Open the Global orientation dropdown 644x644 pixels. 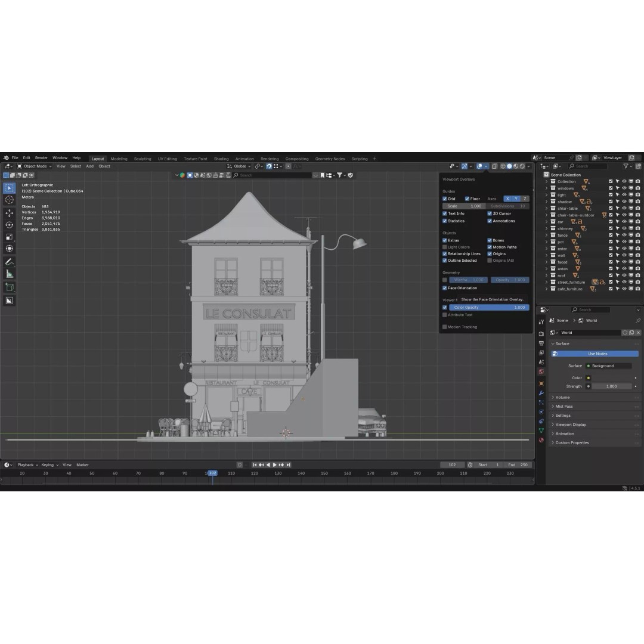[x=239, y=166]
